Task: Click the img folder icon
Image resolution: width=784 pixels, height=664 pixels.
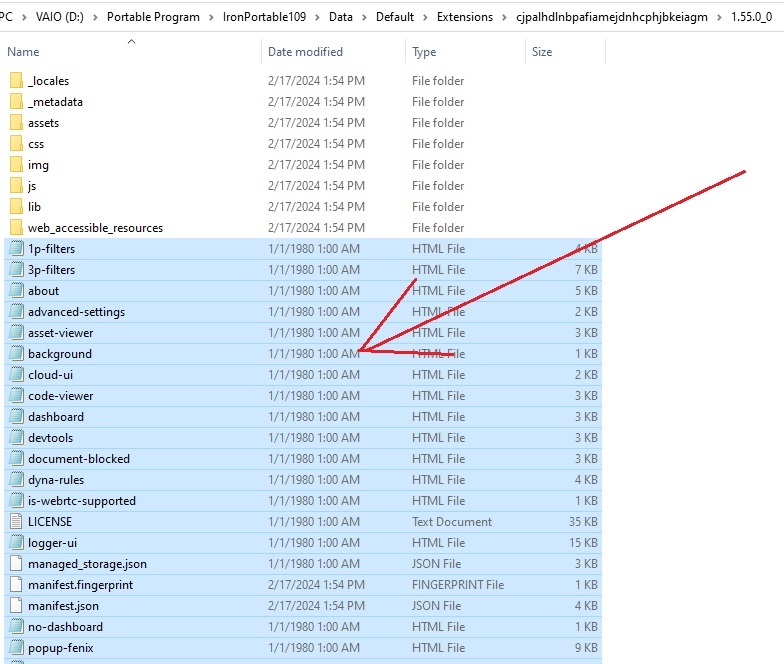Action: click(x=16, y=164)
